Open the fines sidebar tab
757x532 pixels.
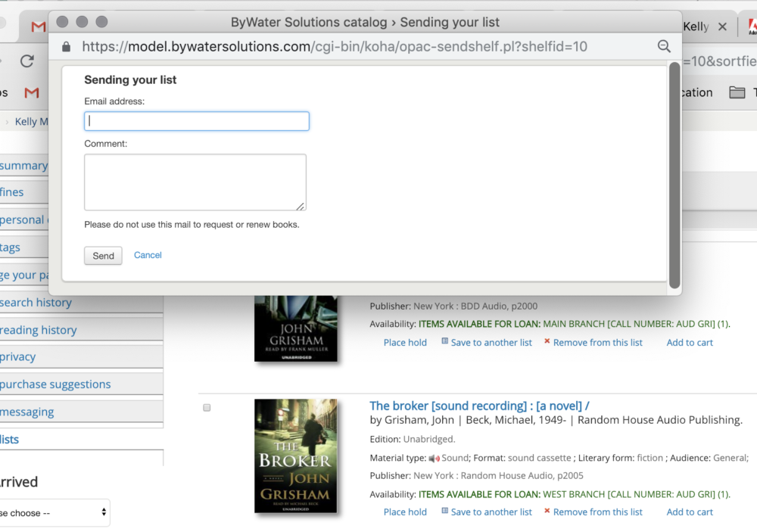pyautogui.click(x=24, y=192)
